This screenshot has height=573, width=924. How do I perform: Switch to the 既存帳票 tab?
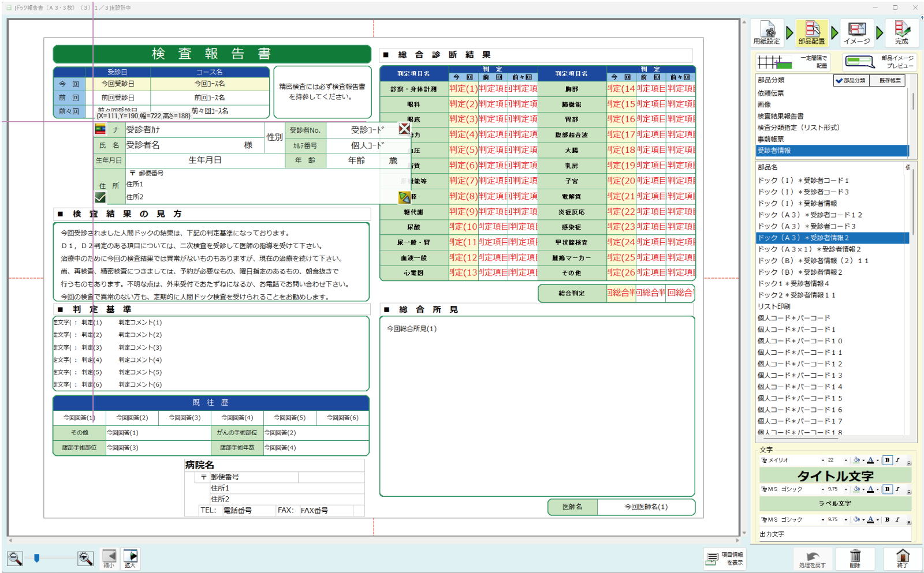[x=890, y=80]
